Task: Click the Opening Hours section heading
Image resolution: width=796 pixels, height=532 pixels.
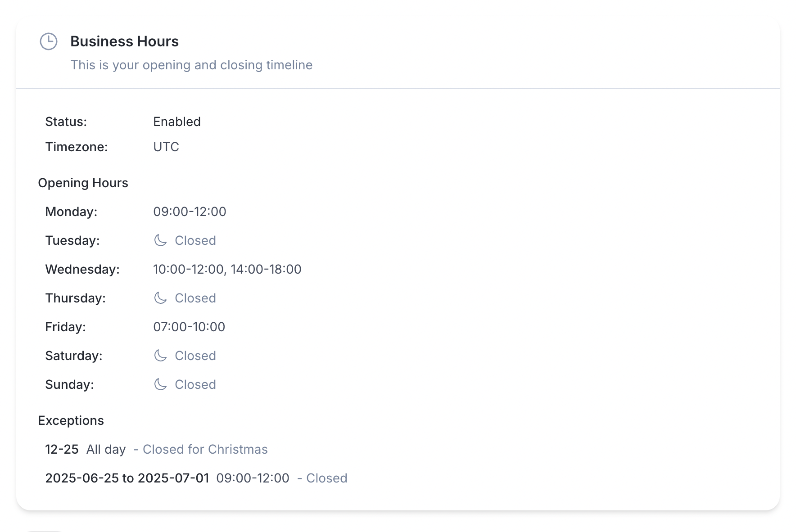Action: click(x=83, y=182)
